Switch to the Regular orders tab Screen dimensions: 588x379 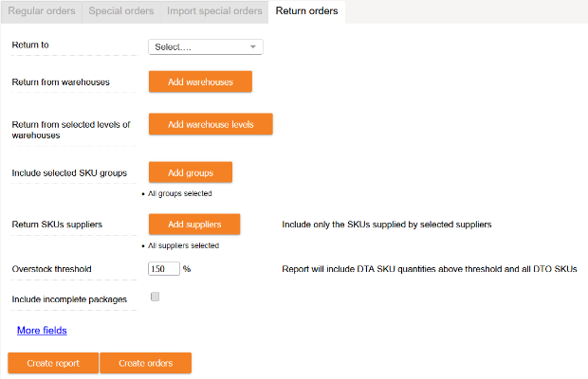tap(42, 11)
